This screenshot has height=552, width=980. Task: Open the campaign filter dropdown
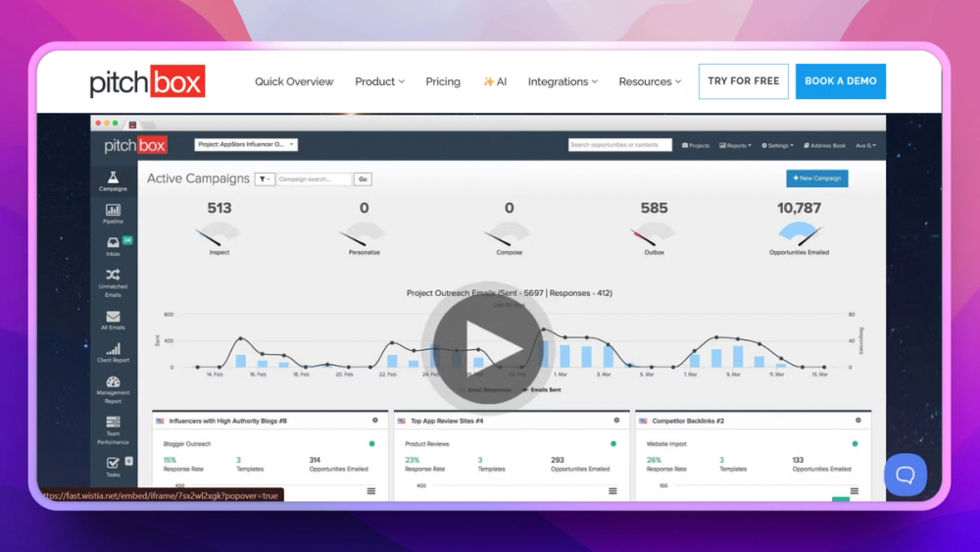pyautogui.click(x=265, y=179)
